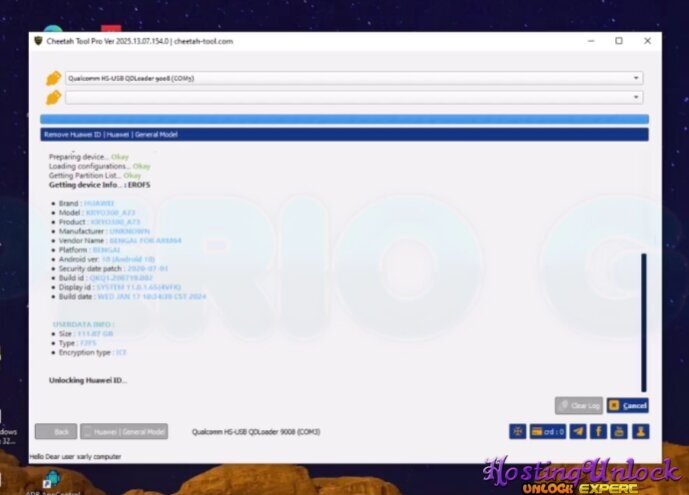Click the 'Hello Dear user' status bar text

(x=75, y=457)
